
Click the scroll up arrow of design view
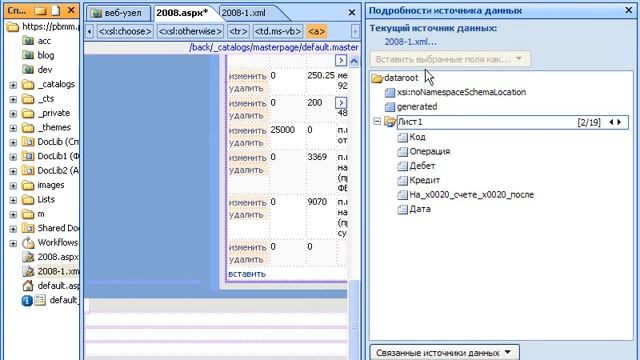click(354, 61)
